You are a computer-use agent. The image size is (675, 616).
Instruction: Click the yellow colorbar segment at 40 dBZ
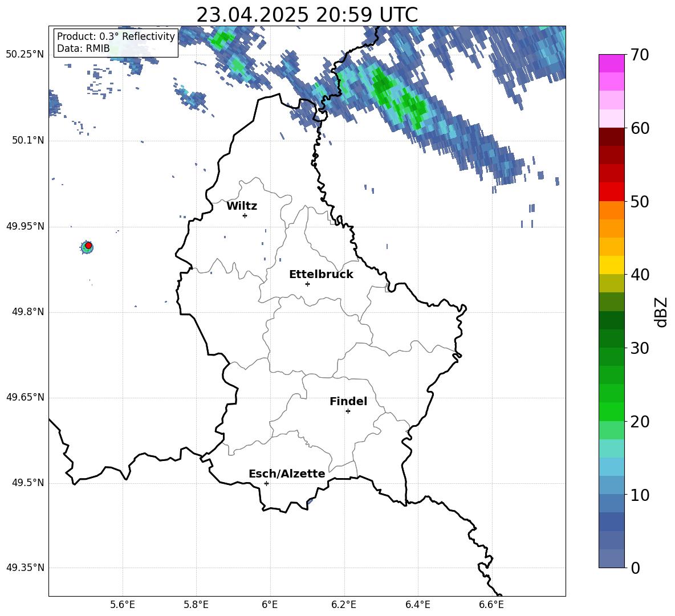click(x=612, y=265)
